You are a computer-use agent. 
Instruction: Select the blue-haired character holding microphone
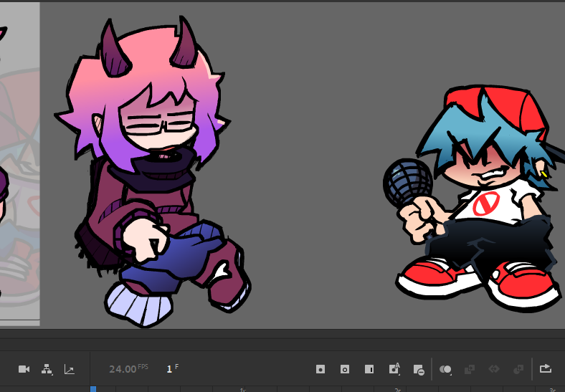click(x=475, y=199)
